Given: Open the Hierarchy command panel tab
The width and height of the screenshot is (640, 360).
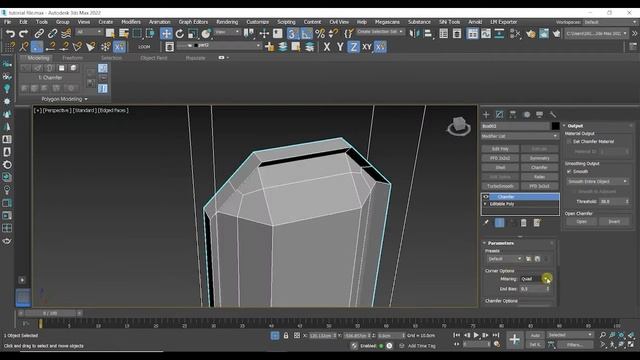Looking at the screenshot, I should [513, 115].
